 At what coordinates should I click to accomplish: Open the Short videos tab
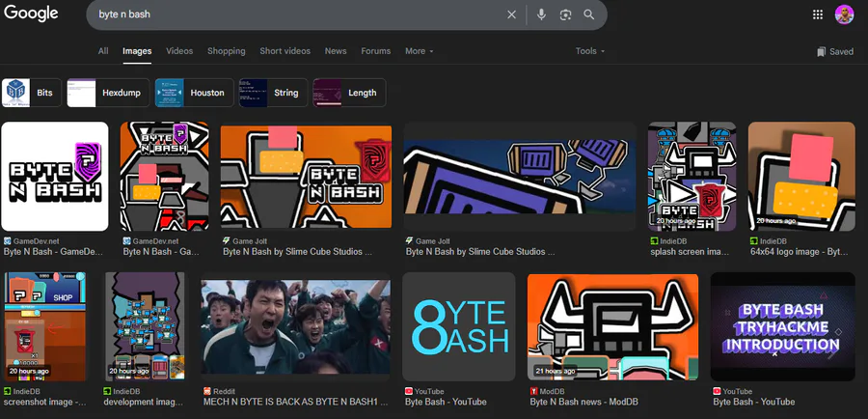pos(285,51)
